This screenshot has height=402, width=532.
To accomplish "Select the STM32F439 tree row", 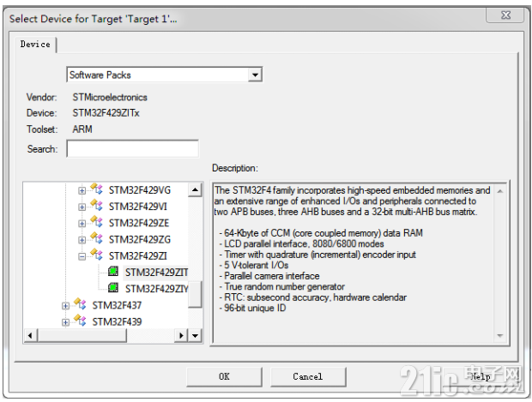I will pyautogui.click(x=117, y=321).
